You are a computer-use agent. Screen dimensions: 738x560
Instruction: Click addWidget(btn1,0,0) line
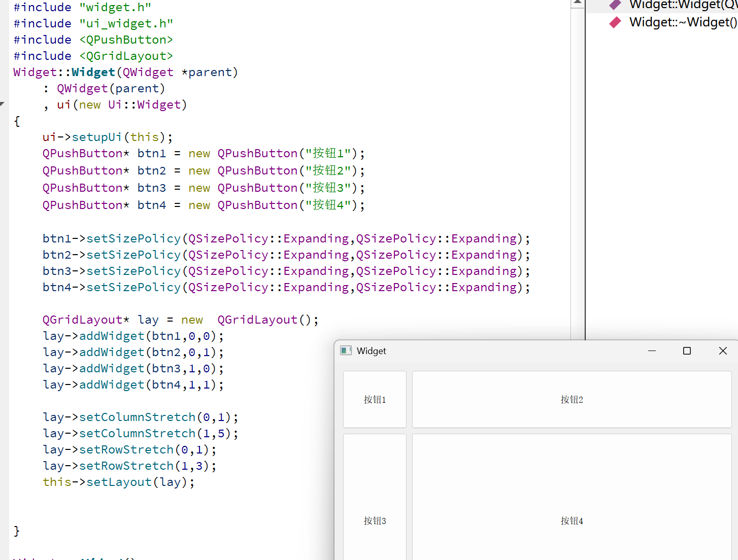pyautogui.click(x=133, y=336)
